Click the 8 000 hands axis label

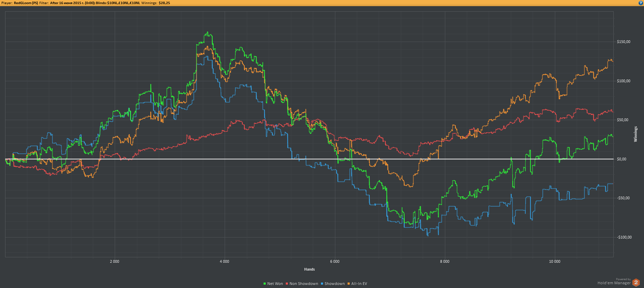point(445,261)
